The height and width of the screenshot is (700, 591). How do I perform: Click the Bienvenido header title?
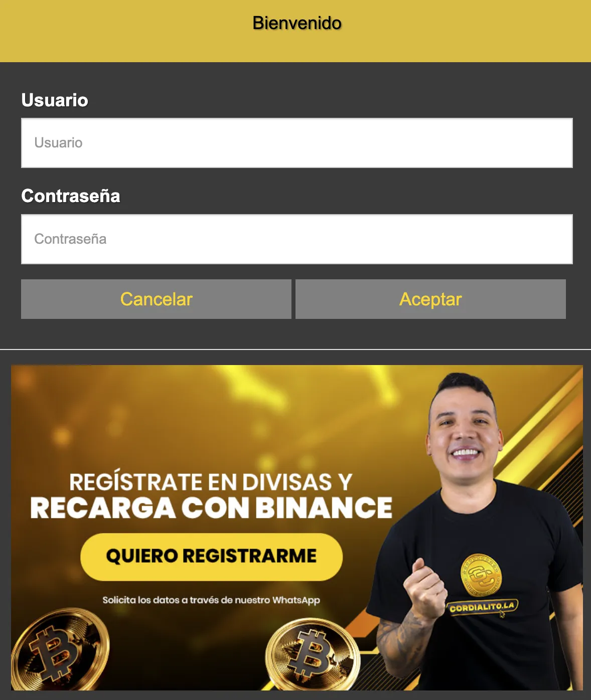(297, 23)
